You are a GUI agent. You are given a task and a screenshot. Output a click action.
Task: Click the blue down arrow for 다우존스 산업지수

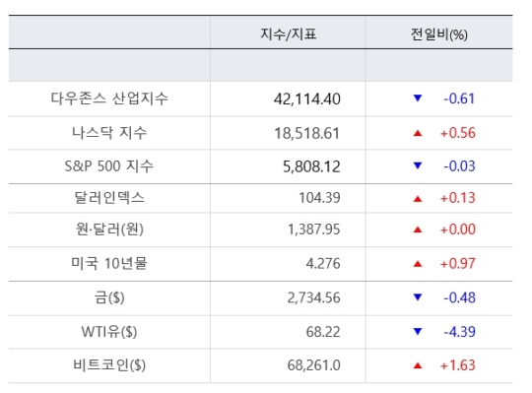tap(418, 98)
